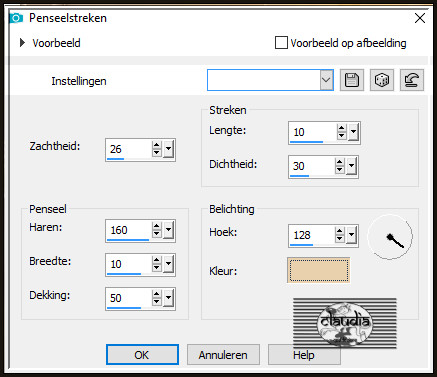Image resolution: width=437 pixels, height=377 pixels.
Task: Increase Zachtheid value with up arrow
Action: click(156, 145)
